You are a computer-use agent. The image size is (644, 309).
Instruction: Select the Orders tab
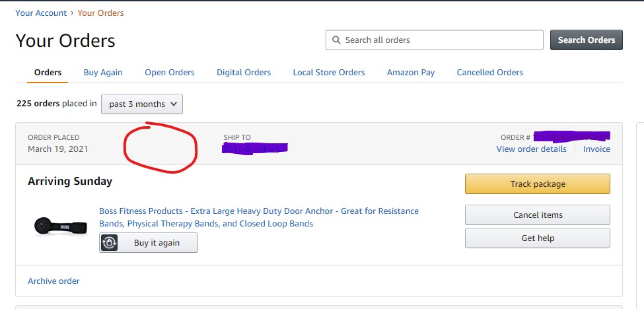(48, 73)
